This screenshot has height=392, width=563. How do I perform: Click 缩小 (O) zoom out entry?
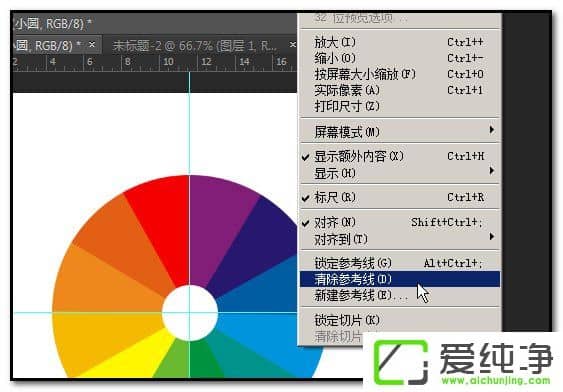coord(400,58)
